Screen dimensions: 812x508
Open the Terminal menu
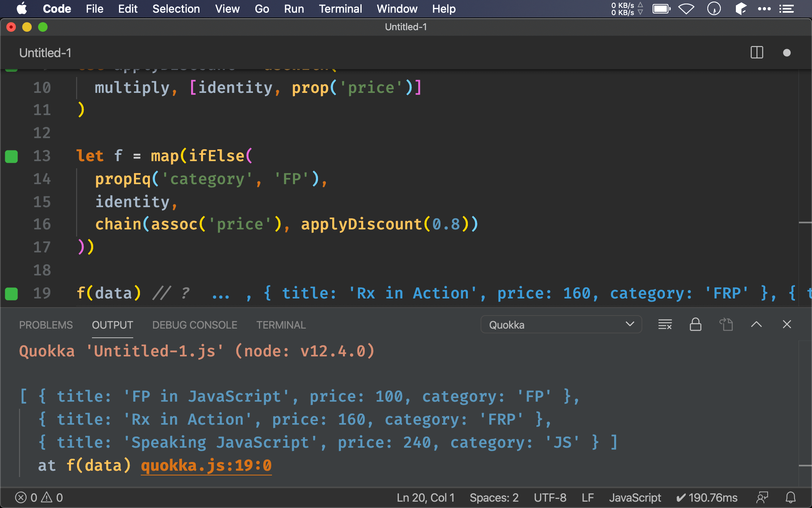coord(340,9)
